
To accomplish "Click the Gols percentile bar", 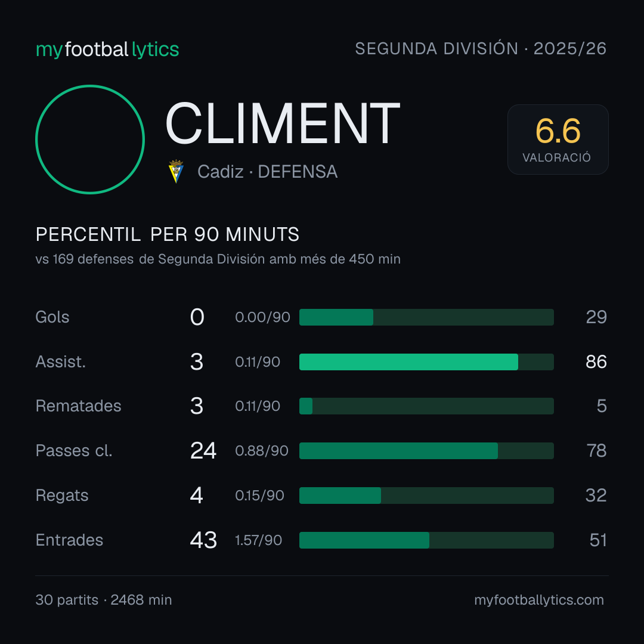I will coord(426,317).
